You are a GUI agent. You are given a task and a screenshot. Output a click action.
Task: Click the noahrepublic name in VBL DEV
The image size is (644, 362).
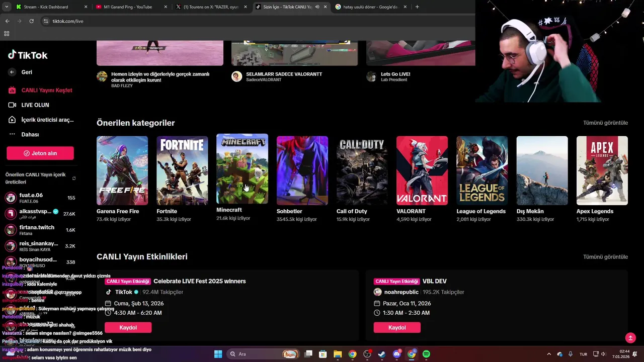pyautogui.click(x=401, y=292)
